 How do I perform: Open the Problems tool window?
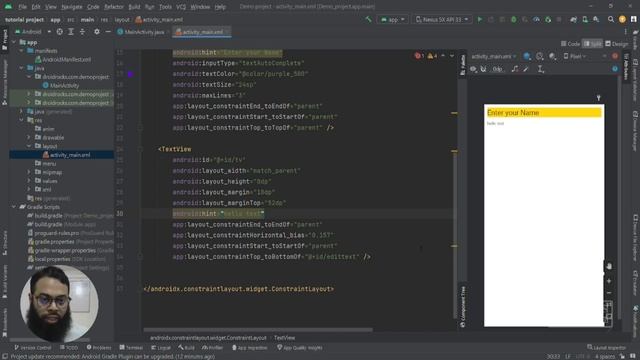(x=99, y=348)
